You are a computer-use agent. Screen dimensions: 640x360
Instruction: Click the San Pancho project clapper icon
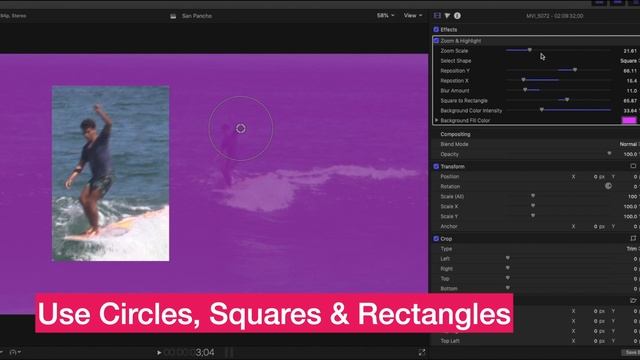click(x=173, y=16)
